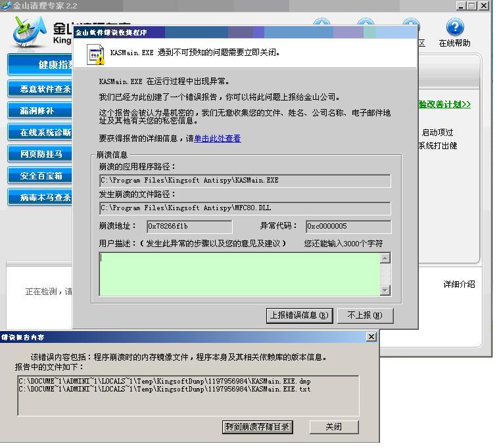The image size is (497, 448).
Task: Click 关闭 button in report dialog
Action: click(334, 427)
